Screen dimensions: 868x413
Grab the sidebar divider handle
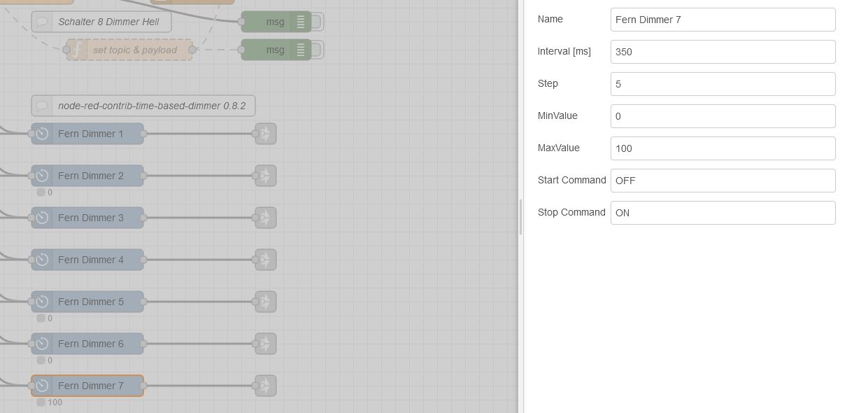pos(520,216)
